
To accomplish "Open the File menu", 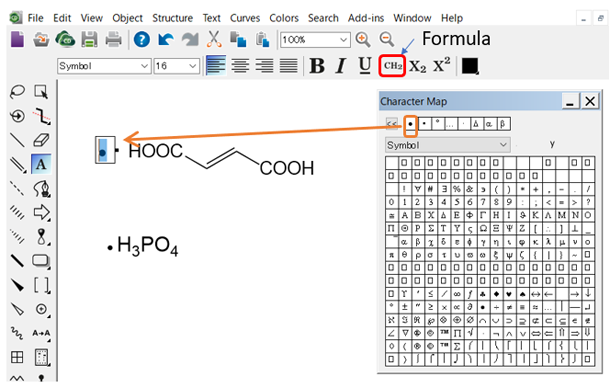I will tap(35, 18).
